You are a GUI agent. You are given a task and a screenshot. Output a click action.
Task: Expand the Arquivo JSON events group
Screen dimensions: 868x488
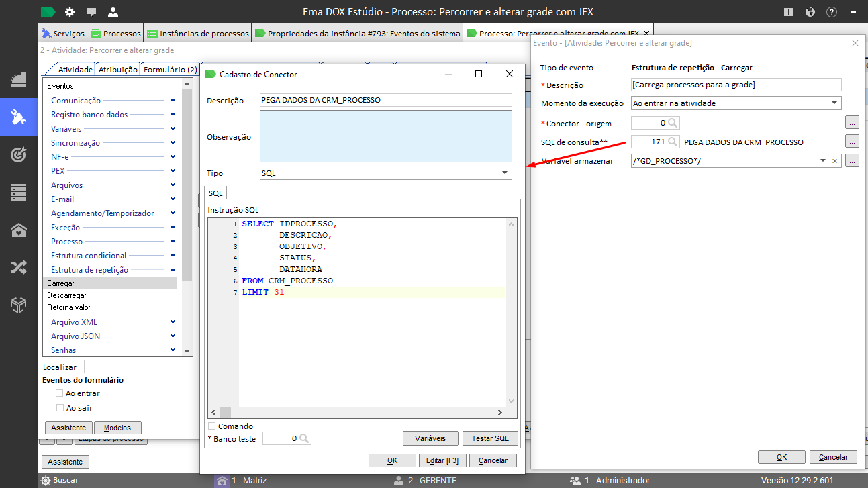(173, 336)
